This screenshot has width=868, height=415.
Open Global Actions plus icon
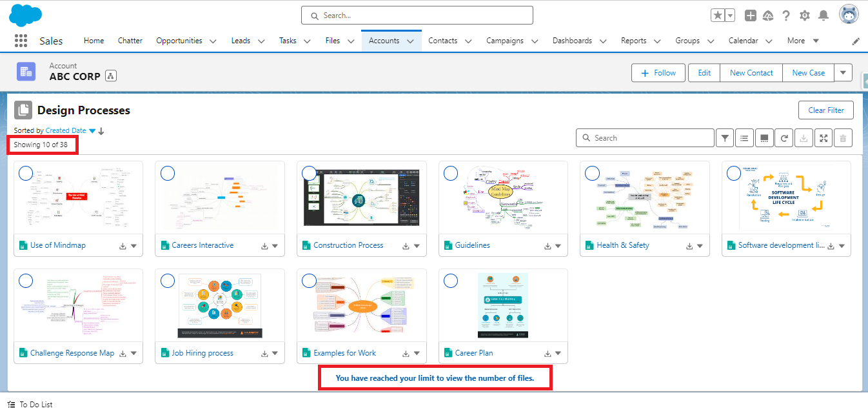pos(750,15)
